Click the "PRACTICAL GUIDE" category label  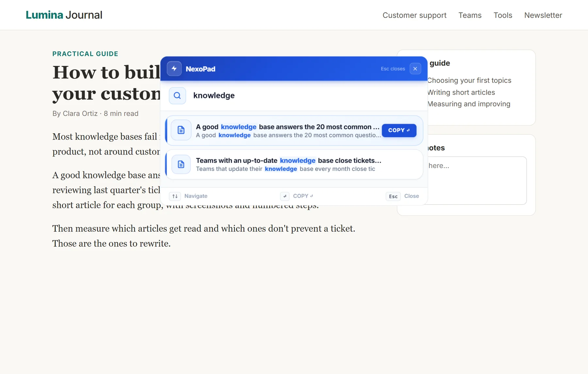(x=85, y=54)
